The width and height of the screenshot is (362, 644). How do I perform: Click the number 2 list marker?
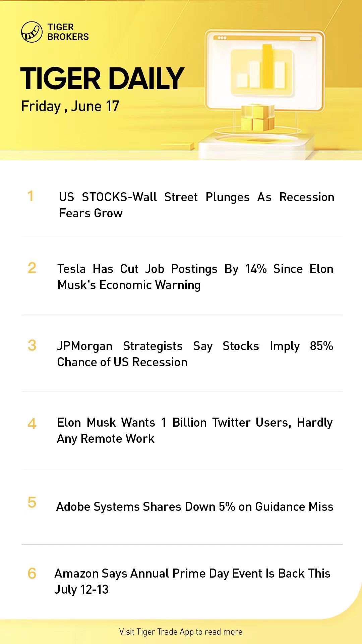click(x=32, y=268)
